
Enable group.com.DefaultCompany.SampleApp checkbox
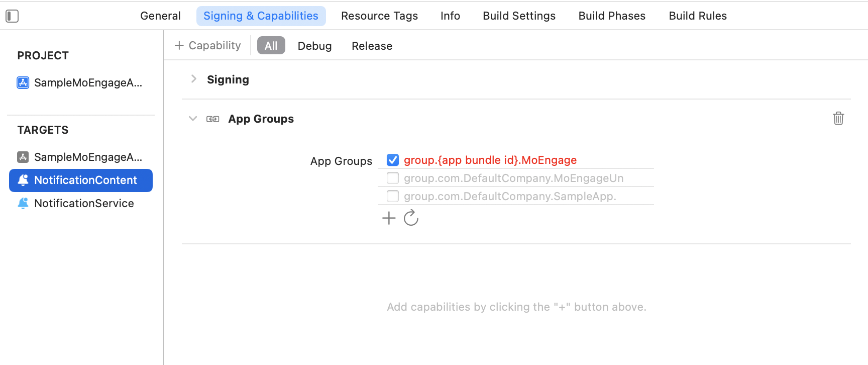click(393, 196)
